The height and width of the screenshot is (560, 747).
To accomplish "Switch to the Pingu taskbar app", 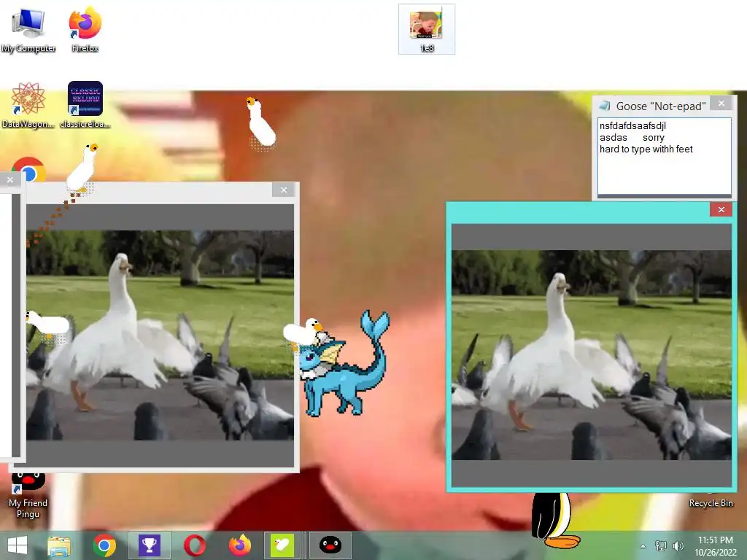I will point(330,545).
